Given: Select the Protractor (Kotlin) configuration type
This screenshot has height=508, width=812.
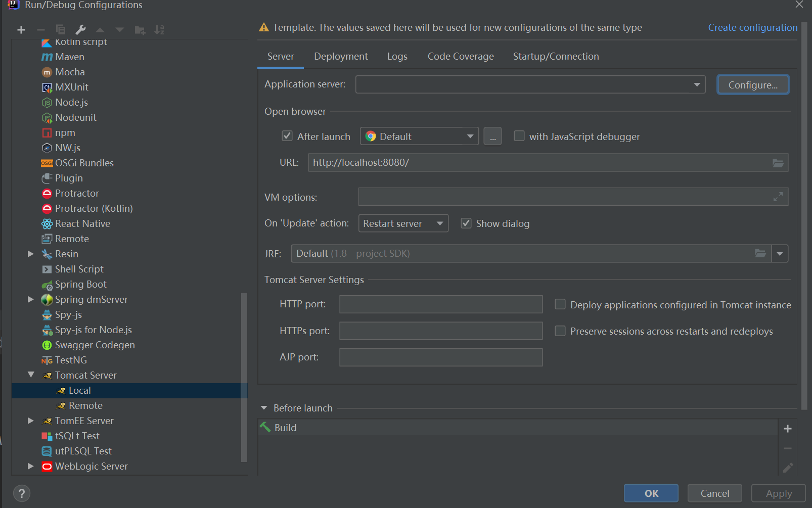Looking at the screenshot, I should point(94,208).
